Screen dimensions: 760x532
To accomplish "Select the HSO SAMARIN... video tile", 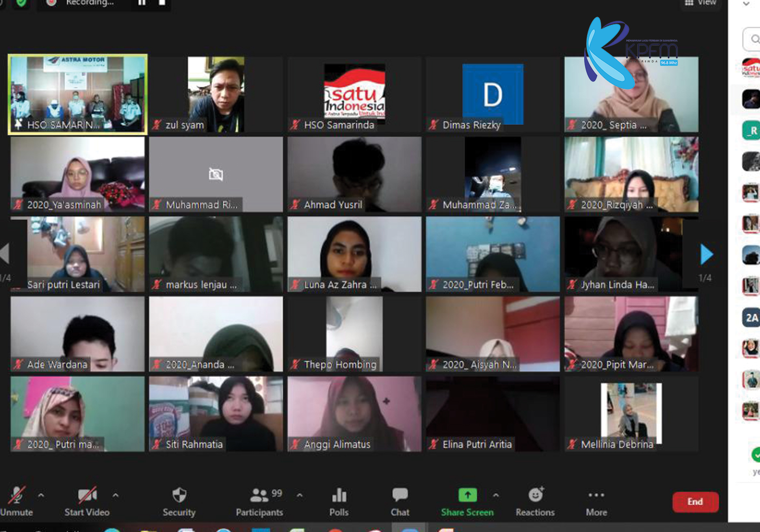I will click(x=78, y=94).
